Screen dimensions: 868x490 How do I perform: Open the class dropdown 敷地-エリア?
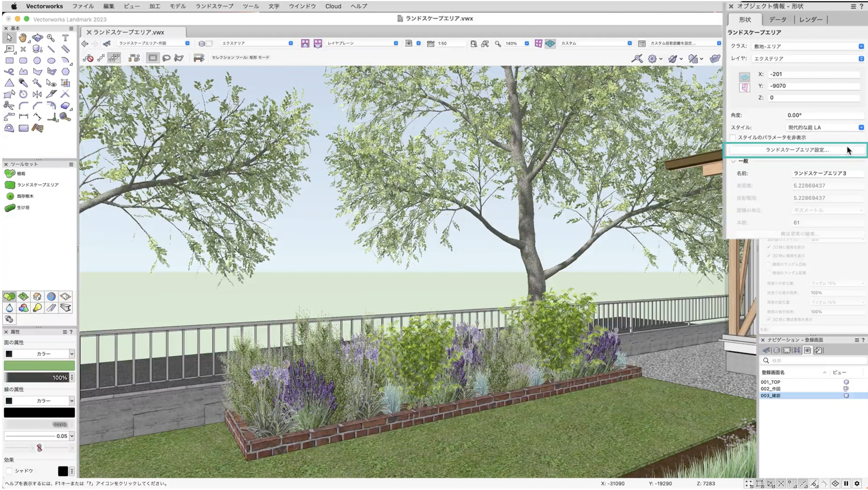[x=808, y=46]
